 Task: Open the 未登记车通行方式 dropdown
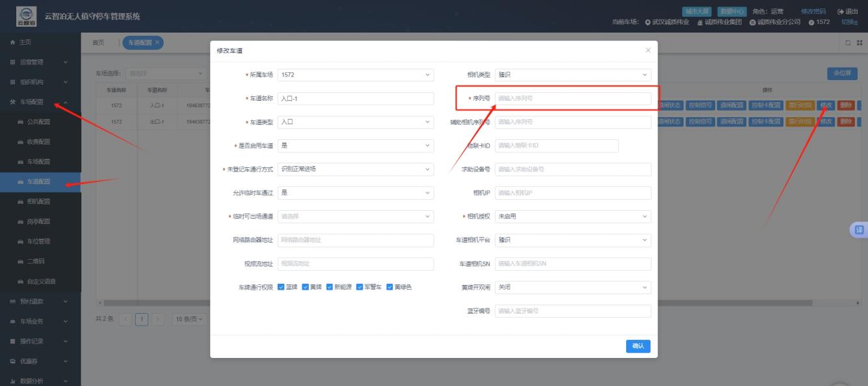click(356, 169)
